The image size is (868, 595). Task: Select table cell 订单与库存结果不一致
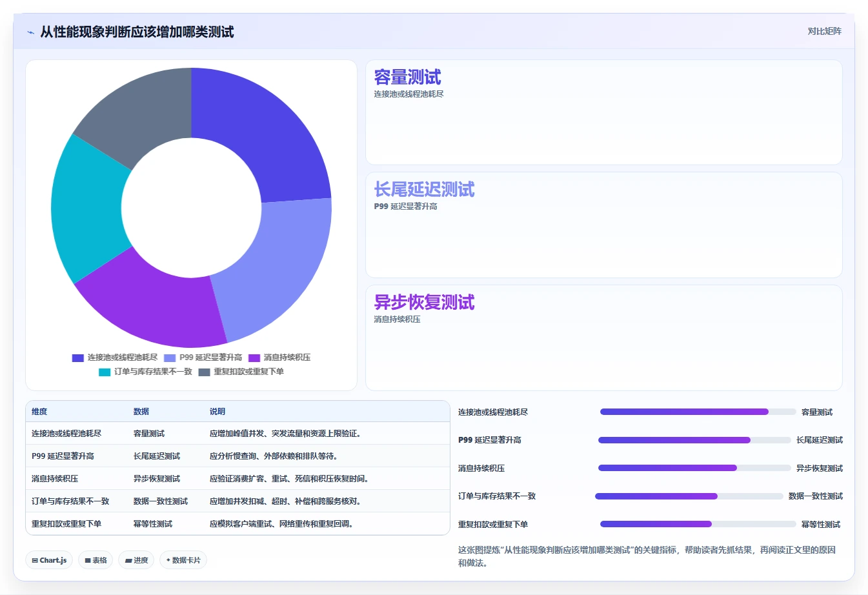pos(70,501)
